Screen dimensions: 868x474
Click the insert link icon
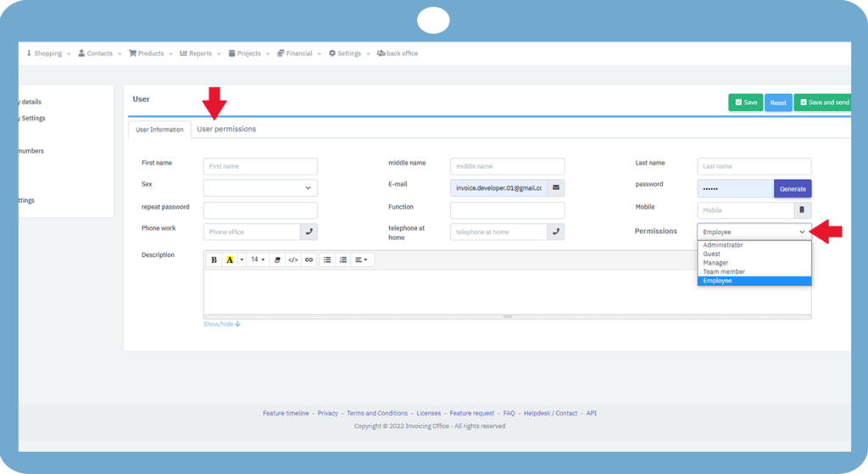(309, 259)
